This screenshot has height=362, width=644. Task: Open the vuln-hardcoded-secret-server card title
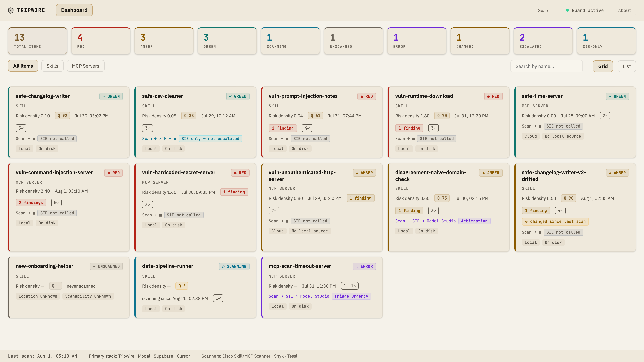pos(179,172)
